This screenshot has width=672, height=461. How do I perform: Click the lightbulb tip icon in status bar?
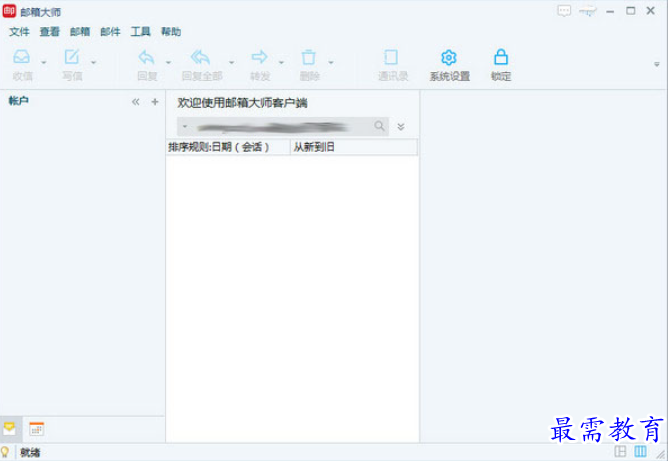click(5, 452)
